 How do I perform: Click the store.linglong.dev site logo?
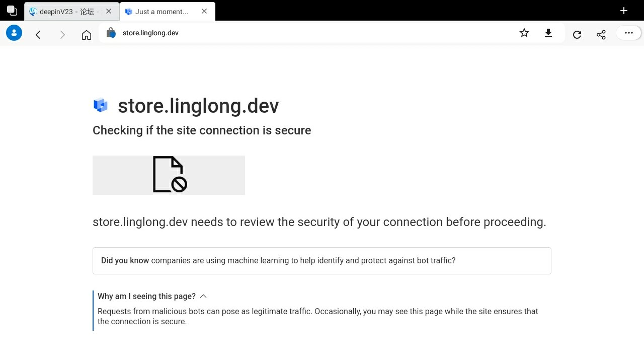(x=101, y=105)
